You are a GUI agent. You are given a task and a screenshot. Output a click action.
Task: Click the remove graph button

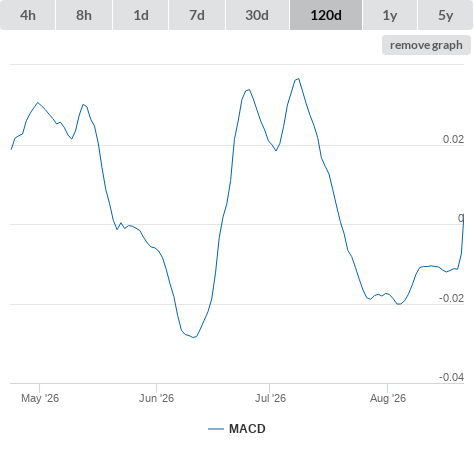click(x=426, y=45)
